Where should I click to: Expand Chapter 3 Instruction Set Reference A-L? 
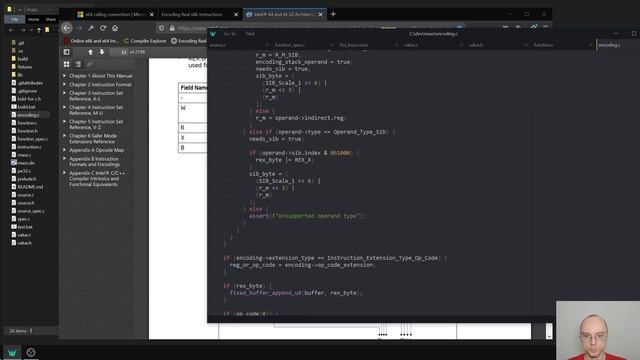64,93
